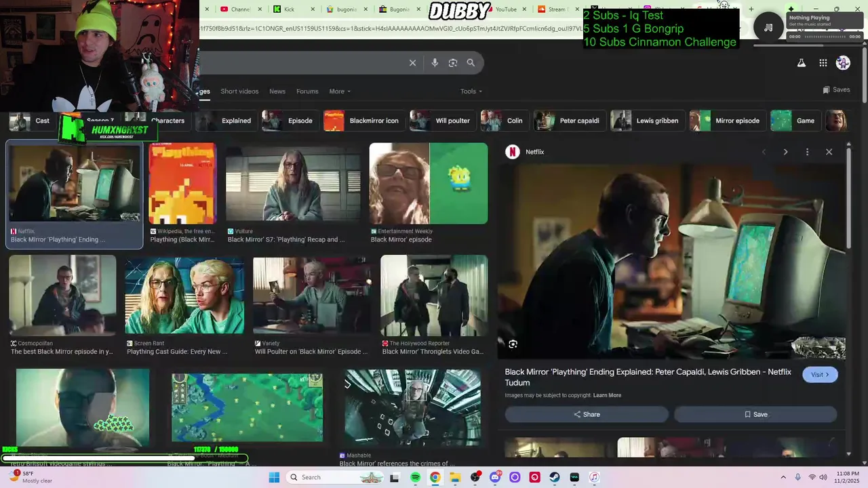
Task: Open Spotify from the taskbar
Action: pos(415,478)
